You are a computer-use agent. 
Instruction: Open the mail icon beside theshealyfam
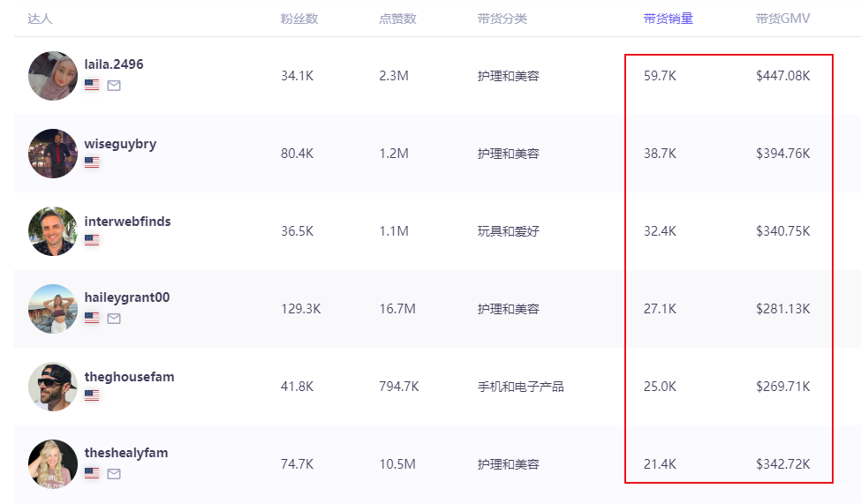point(114,474)
